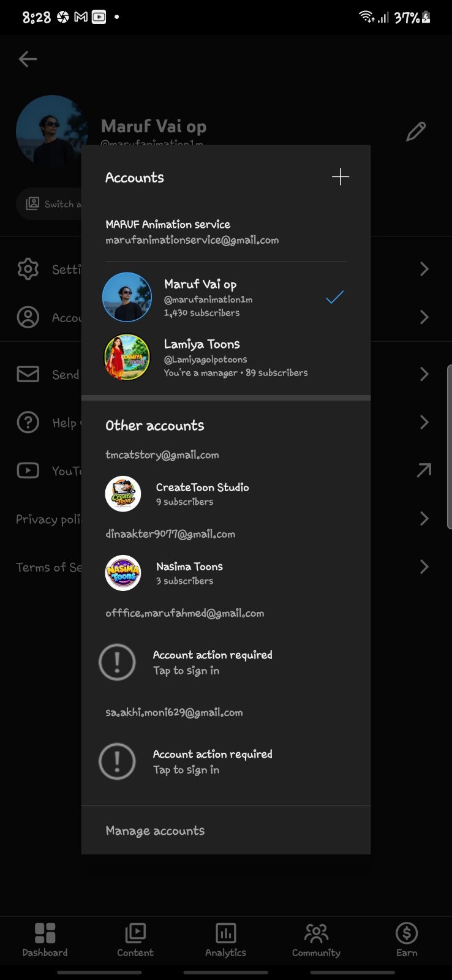
Task: Add a new account with plus icon
Action: point(341,177)
